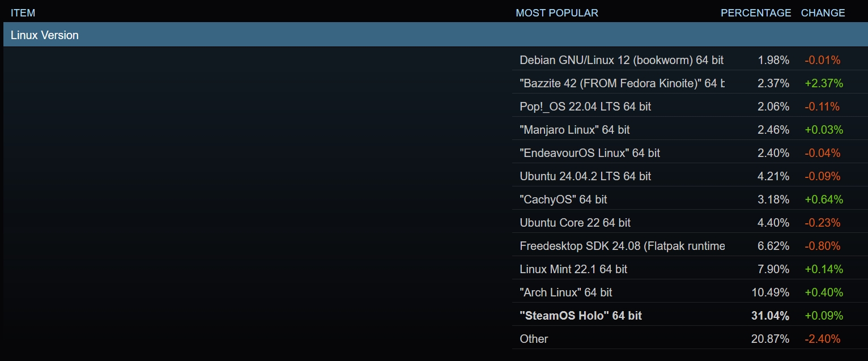Image resolution: width=868 pixels, height=361 pixels.
Task: Click the MOST POPULAR column header
Action: 557,12
